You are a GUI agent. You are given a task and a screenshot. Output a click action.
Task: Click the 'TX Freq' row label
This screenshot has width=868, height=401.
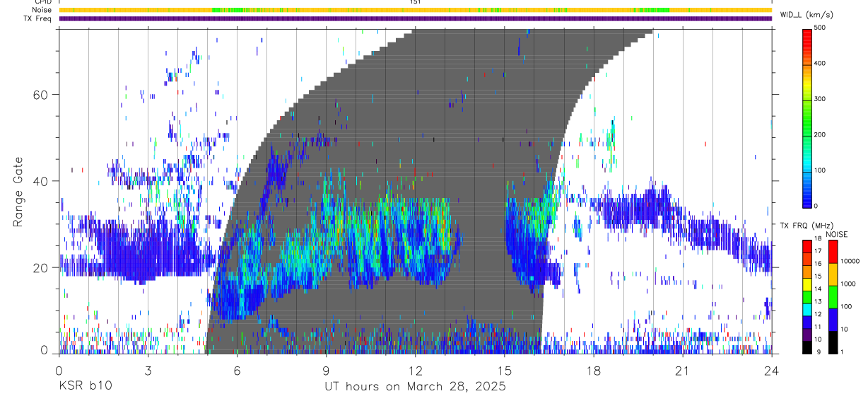(38, 18)
